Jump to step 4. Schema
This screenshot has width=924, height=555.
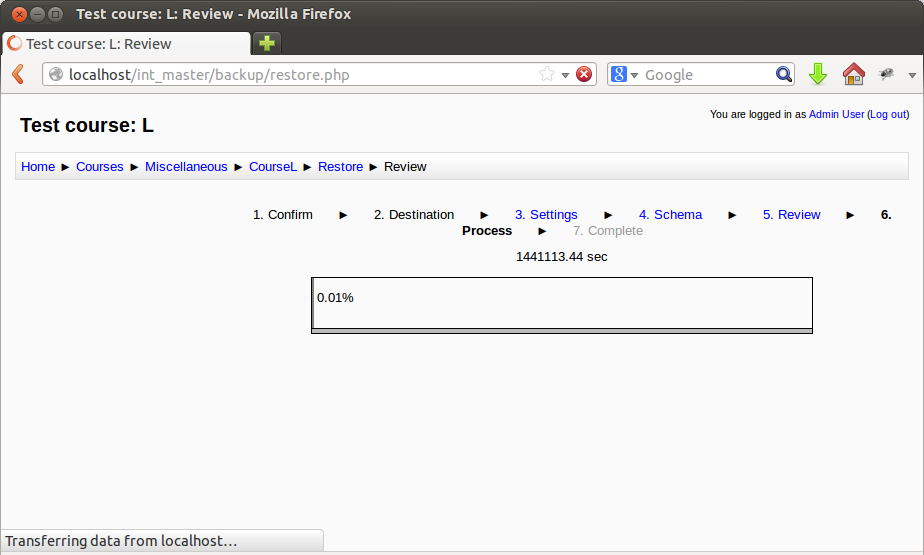[x=671, y=214]
